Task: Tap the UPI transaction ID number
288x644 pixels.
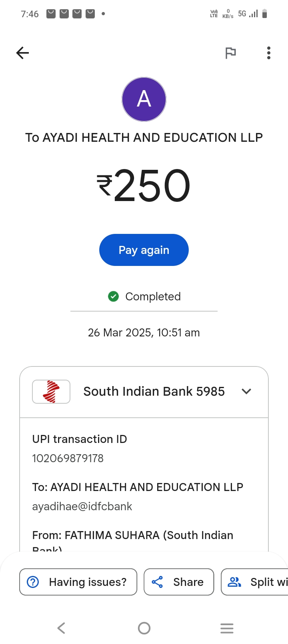Action: point(68,458)
